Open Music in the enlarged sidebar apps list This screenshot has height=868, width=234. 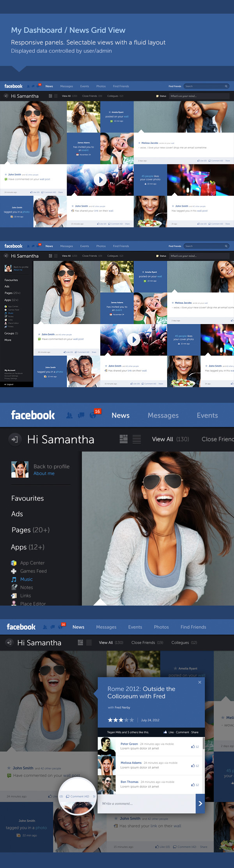26,579
